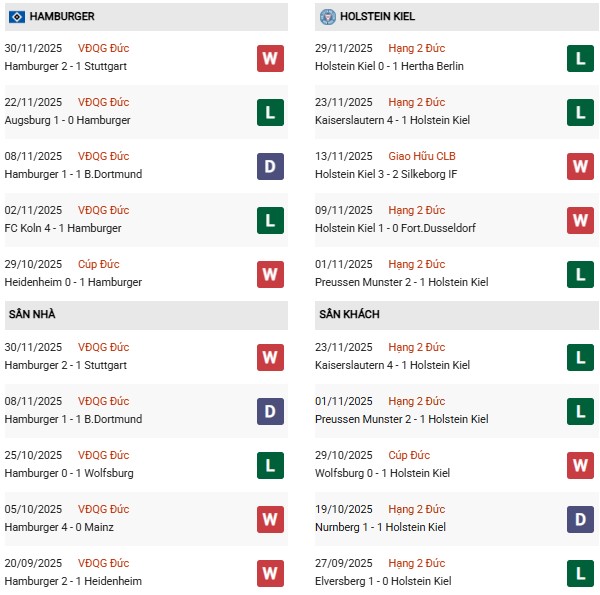Click the D badge for Nurnberg 1-1 Holstein Kiel

coord(580,519)
